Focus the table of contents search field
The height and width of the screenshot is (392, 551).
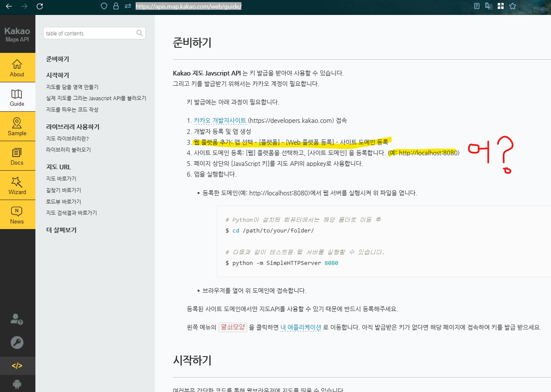pos(90,33)
